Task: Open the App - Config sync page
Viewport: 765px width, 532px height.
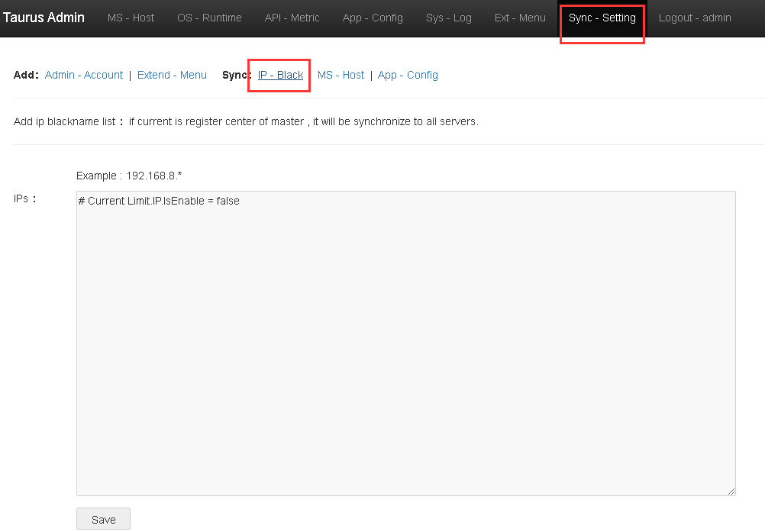Action: coord(408,75)
